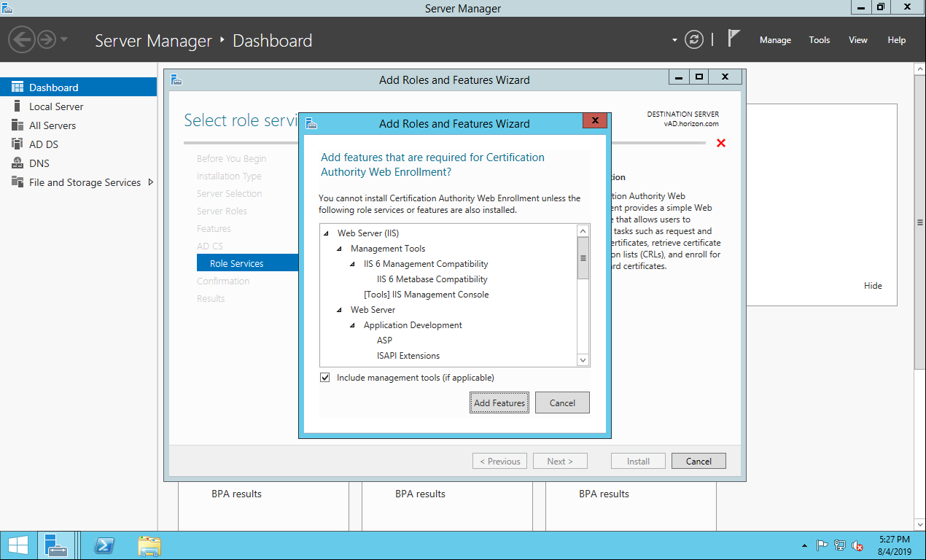Expand File and Storage Services arrow
This screenshot has height=560, width=926.
pyautogui.click(x=150, y=182)
